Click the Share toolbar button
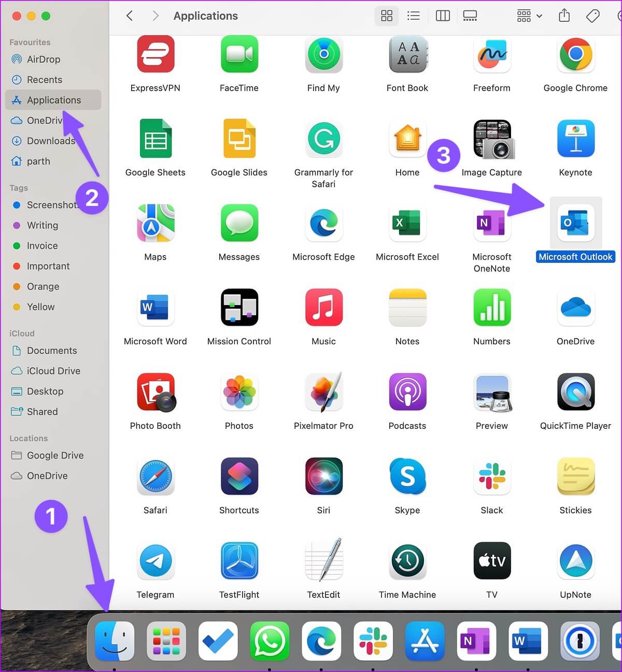The height and width of the screenshot is (672, 622). [564, 16]
